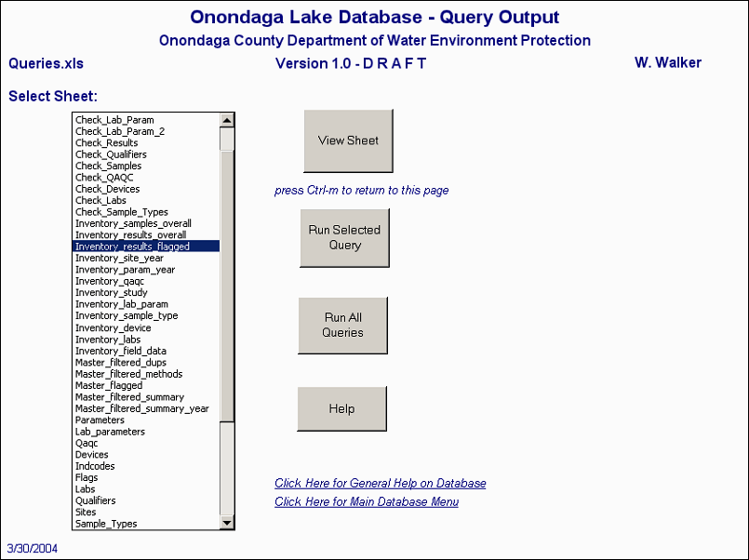
Task: Click the View Sheet button
Action: [348, 140]
